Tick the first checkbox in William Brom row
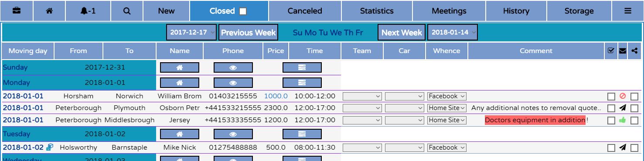Image resolution: width=644 pixels, height=161 pixels. (611, 97)
